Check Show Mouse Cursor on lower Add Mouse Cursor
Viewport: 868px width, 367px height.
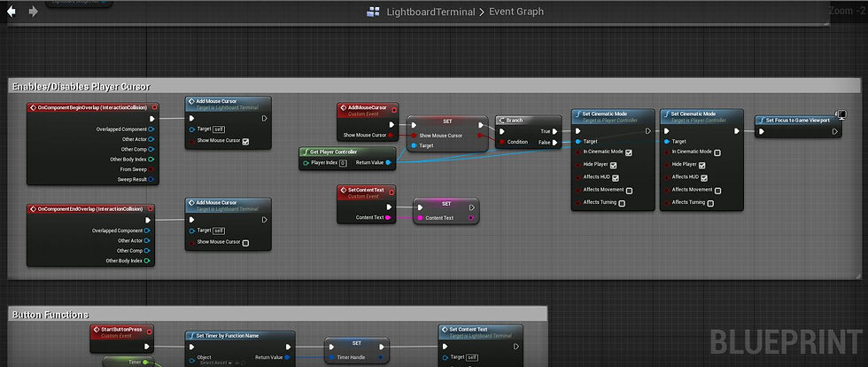tap(245, 243)
